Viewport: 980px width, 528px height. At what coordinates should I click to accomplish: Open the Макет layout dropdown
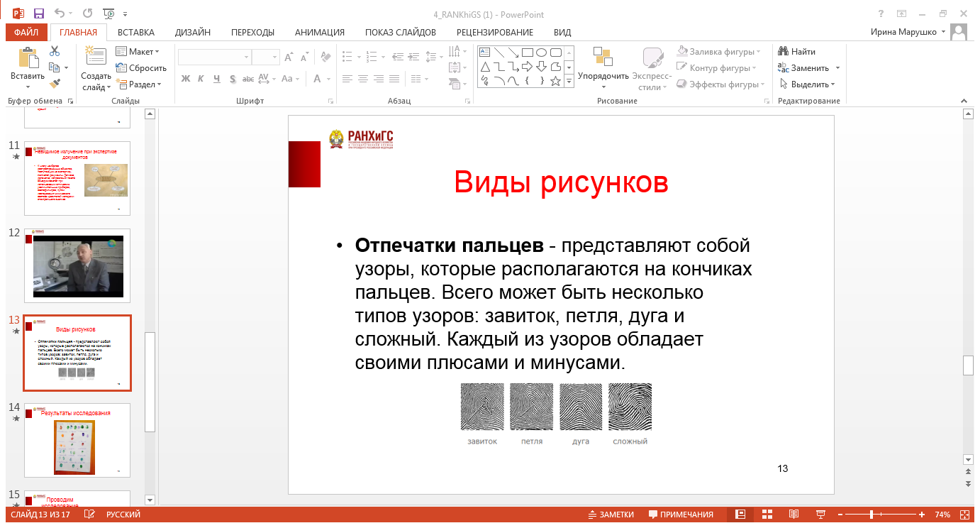[138, 52]
